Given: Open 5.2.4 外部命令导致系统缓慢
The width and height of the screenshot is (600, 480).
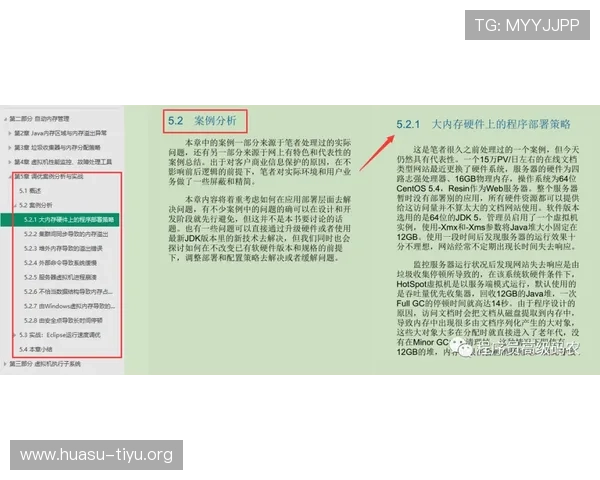Looking at the screenshot, I should (x=60, y=263).
